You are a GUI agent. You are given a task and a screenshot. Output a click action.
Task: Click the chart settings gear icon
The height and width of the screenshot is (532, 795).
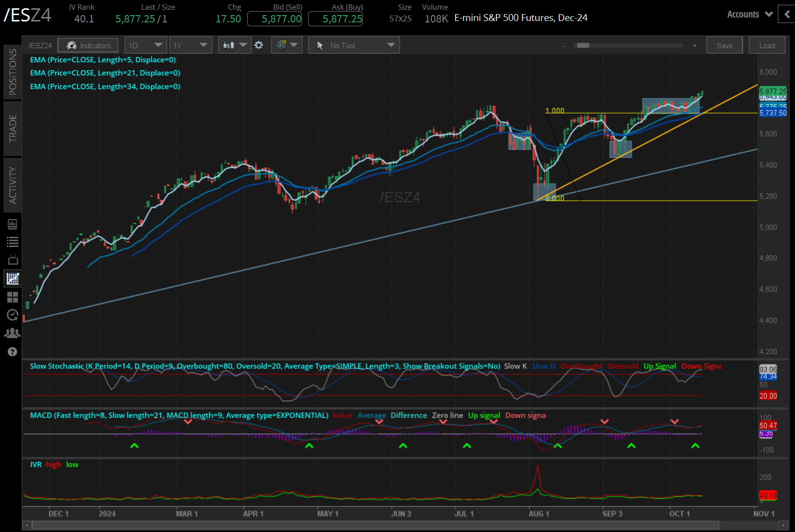[259, 45]
